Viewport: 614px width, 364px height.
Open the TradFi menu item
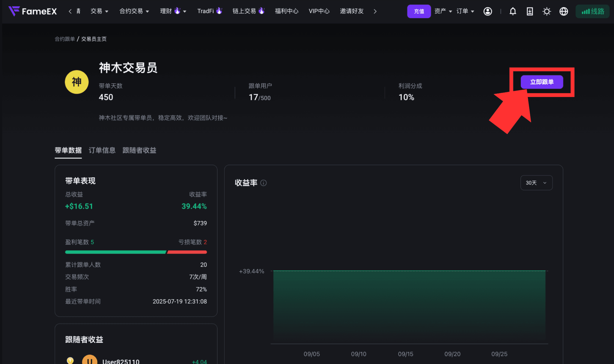tap(209, 11)
